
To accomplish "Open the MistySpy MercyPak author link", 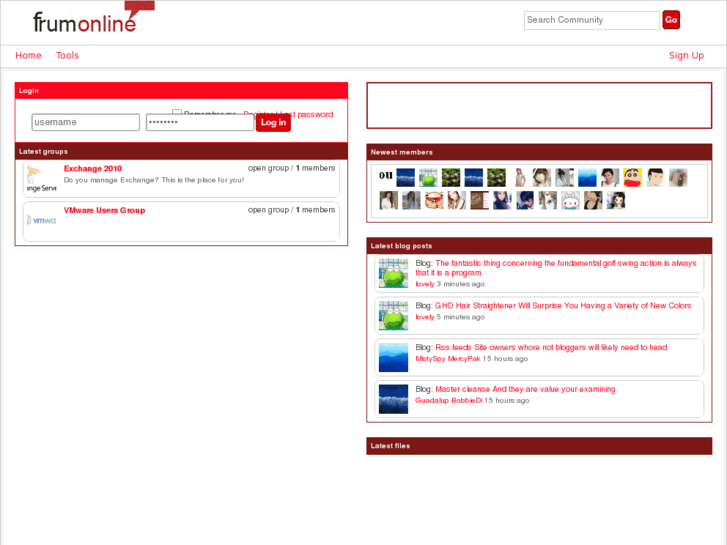I will [447, 359].
